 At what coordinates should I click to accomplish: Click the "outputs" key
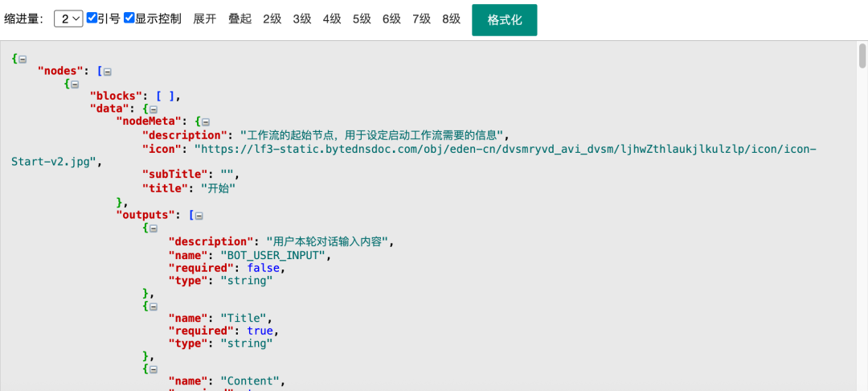[x=145, y=215]
